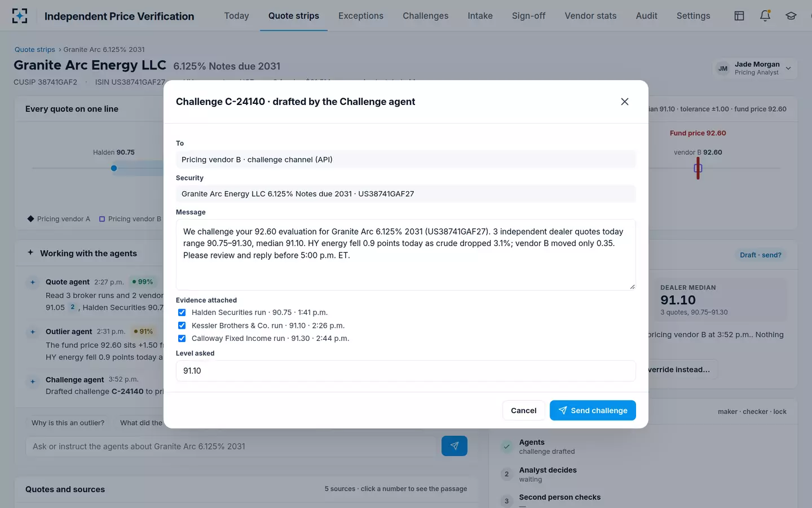Click the Message textarea resize handle

(632, 287)
